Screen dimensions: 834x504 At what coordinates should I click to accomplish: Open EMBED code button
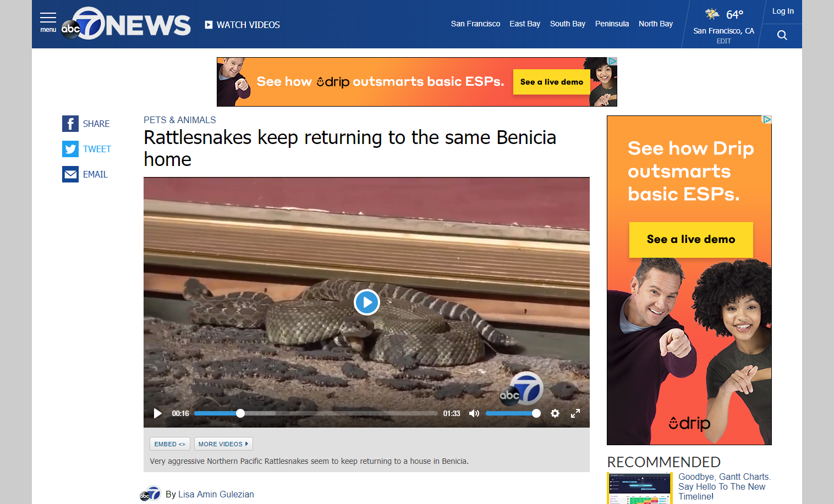170,444
